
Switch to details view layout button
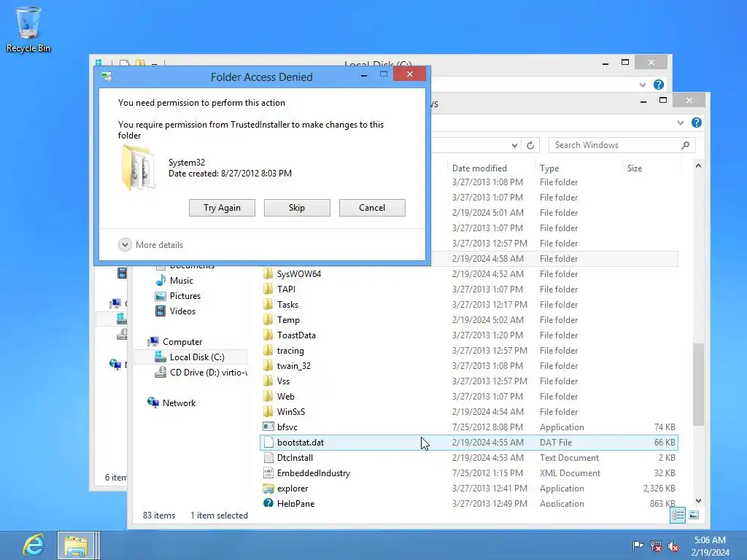[678, 516]
